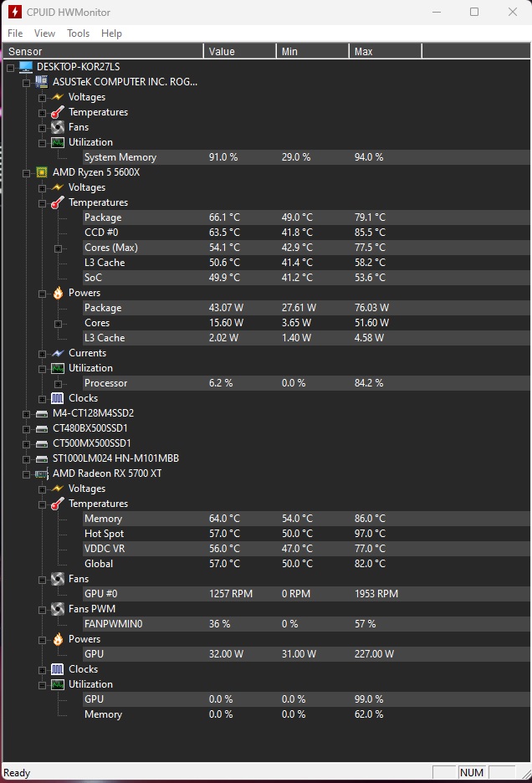Screen dimensions: 532x783
Task: Select the Hot Spot temperature row
Action: 306,534
